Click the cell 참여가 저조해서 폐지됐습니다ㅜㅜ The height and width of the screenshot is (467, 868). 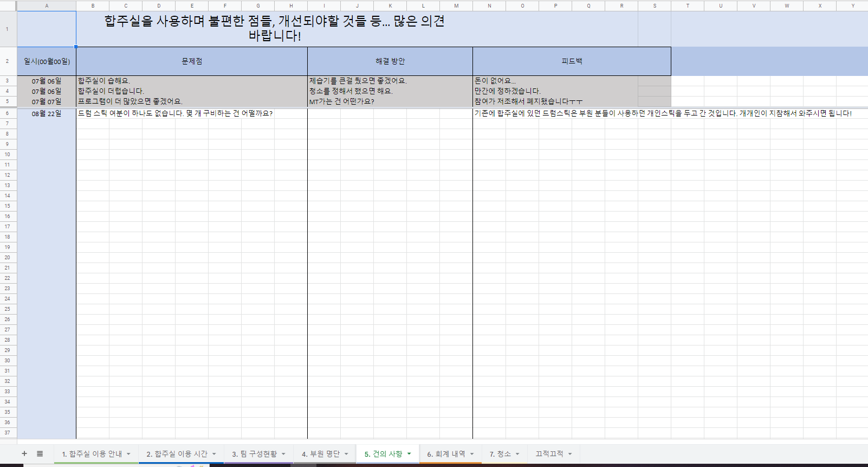click(x=555, y=101)
